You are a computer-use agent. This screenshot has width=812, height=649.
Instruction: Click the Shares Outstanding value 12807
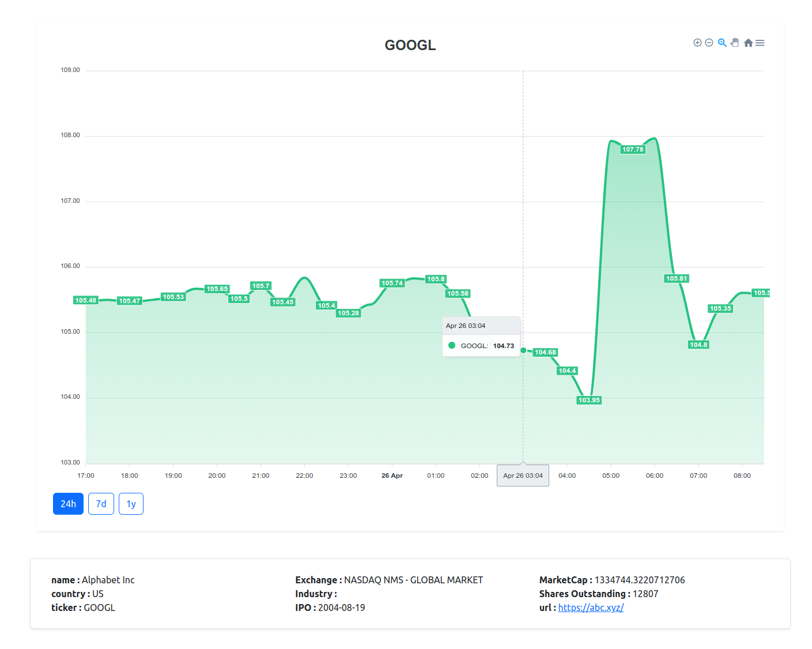[x=645, y=594]
